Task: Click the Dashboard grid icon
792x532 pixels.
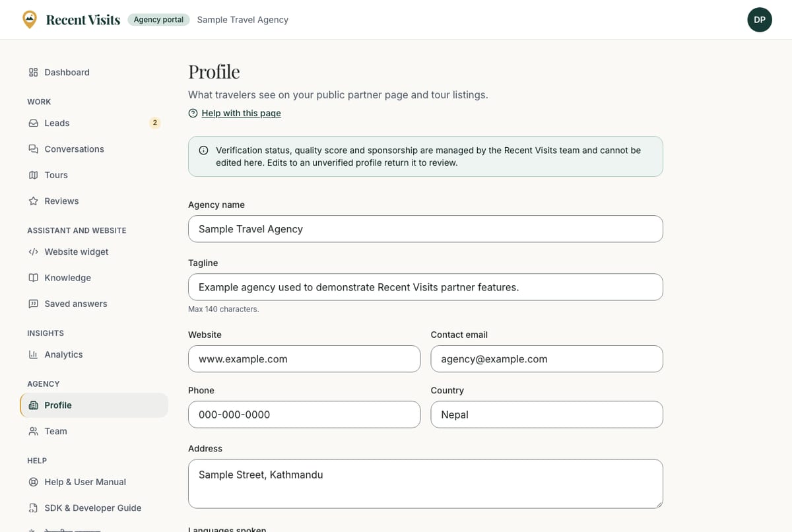Action: (x=33, y=73)
